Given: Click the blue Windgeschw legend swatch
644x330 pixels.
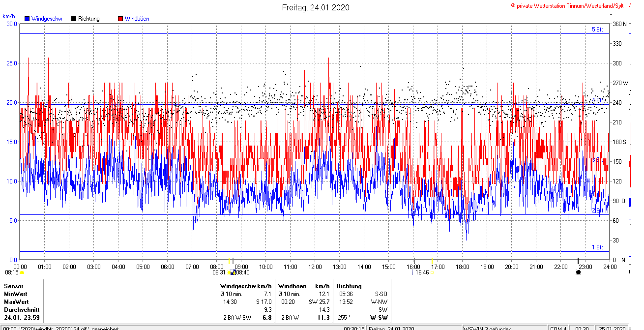Looking at the screenshot, I should pyautogui.click(x=27, y=19).
